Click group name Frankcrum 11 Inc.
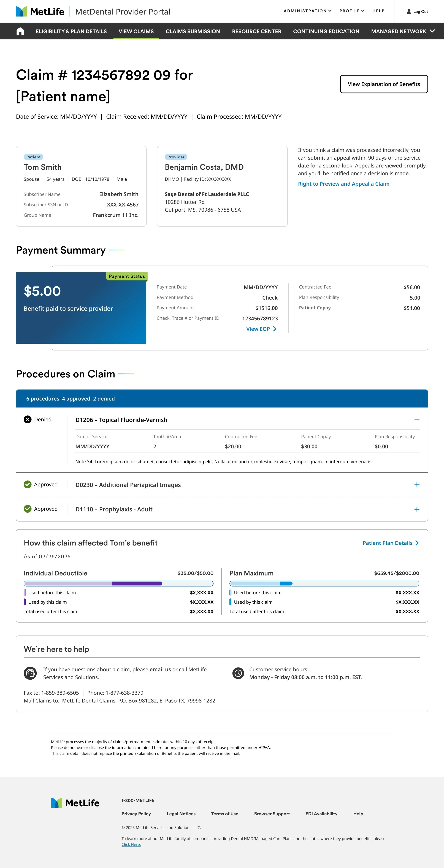The height and width of the screenshot is (868, 444). click(116, 215)
